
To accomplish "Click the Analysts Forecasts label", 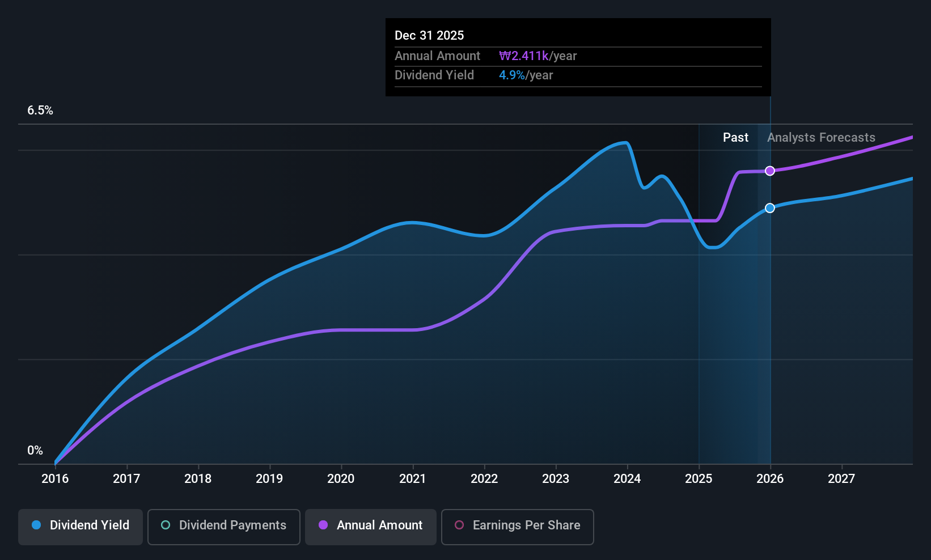I will coord(821,138).
